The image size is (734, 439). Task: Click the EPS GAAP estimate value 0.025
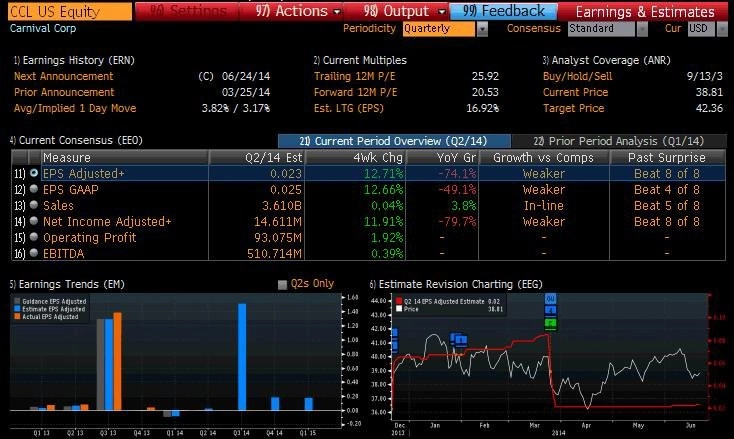286,190
